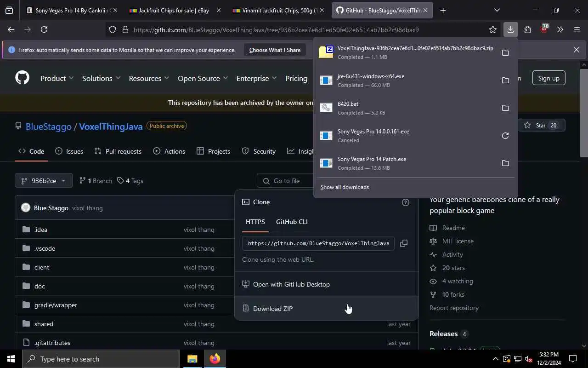Open the extensions puzzle icon

(527, 29)
